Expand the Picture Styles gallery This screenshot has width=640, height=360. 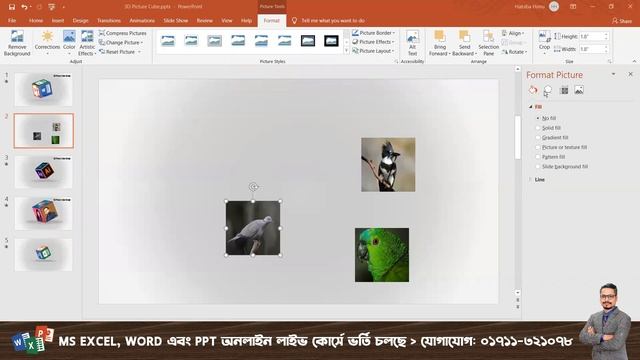point(347,51)
